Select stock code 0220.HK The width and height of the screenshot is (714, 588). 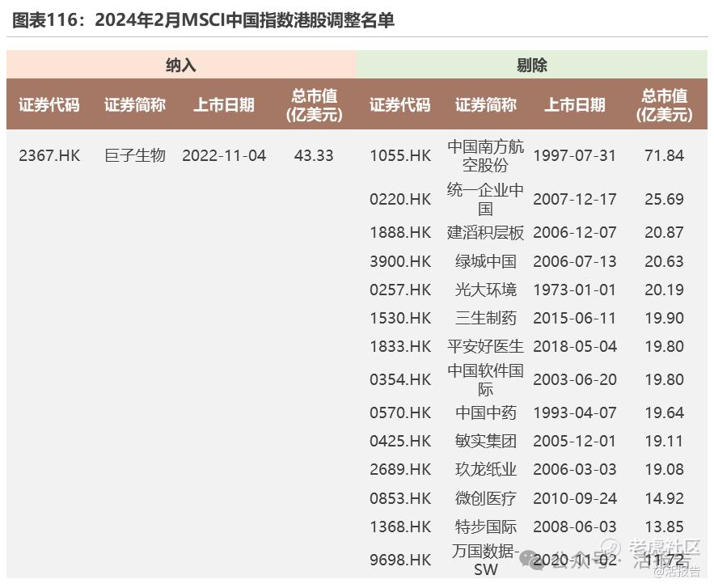(400, 200)
